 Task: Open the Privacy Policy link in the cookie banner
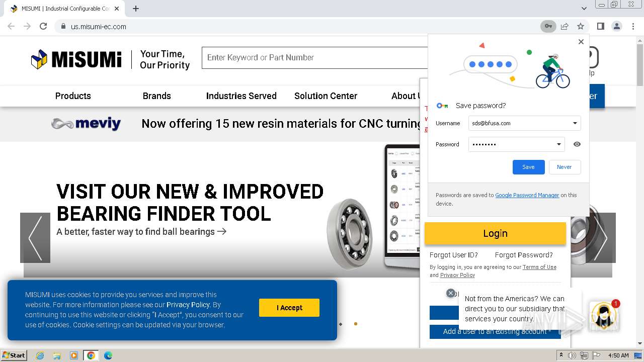click(188, 305)
